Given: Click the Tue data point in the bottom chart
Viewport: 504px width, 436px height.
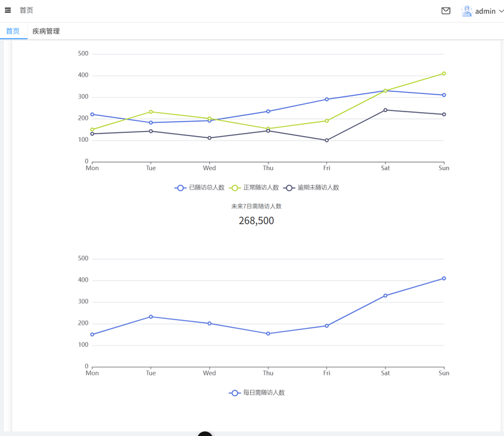Looking at the screenshot, I should point(151,317).
